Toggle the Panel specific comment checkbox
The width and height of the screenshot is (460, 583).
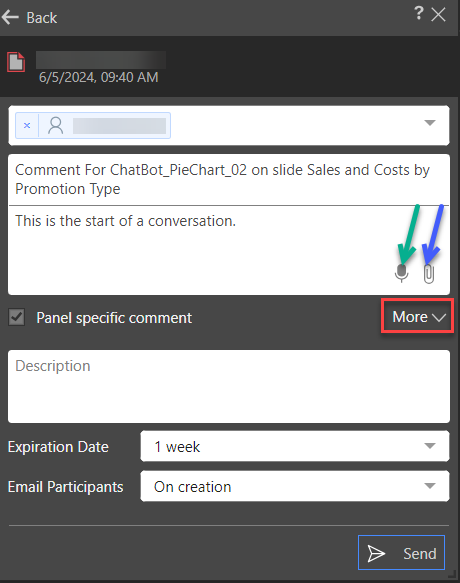pyautogui.click(x=16, y=318)
